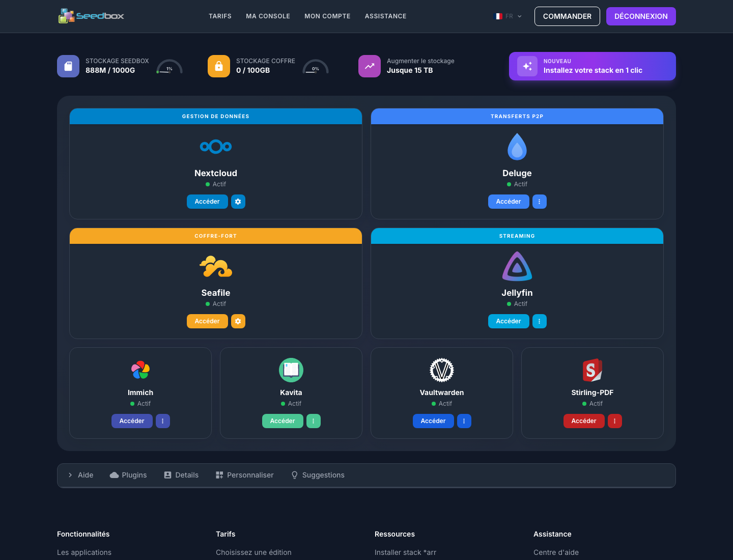Screen dimensions: 733x560
Task: Click the Ressources footer heading
Action: [x=394, y=534]
